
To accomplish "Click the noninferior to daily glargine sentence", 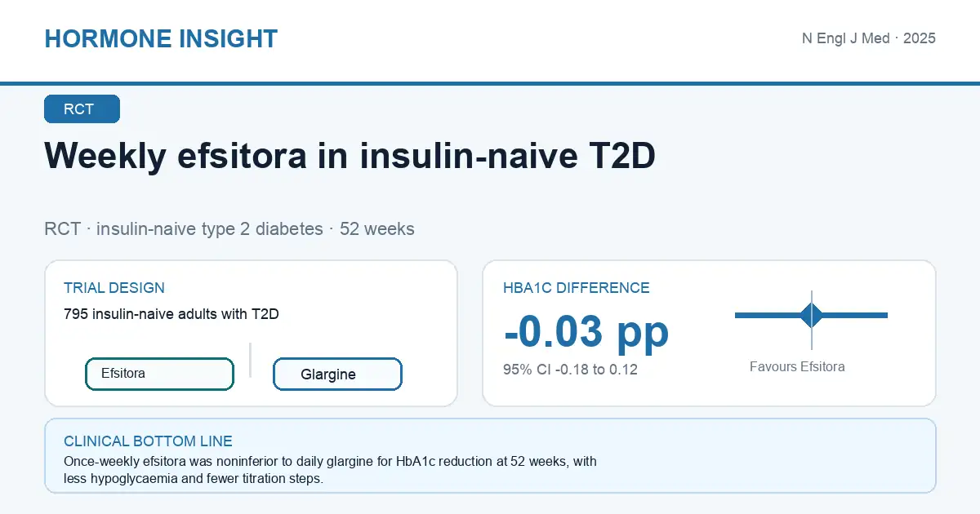I will [330, 461].
